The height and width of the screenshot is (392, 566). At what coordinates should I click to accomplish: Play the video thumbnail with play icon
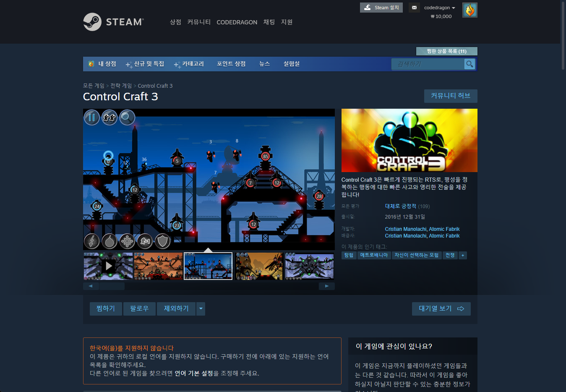[108, 266]
